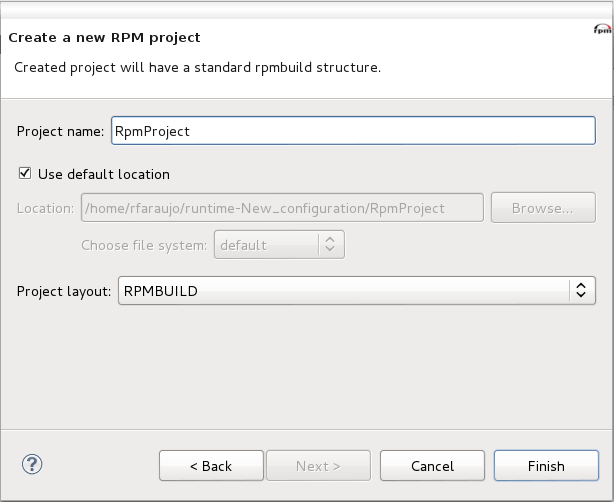Image resolution: width=614 pixels, height=502 pixels.
Task: Go to previous page with Back
Action: tap(211, 466)
